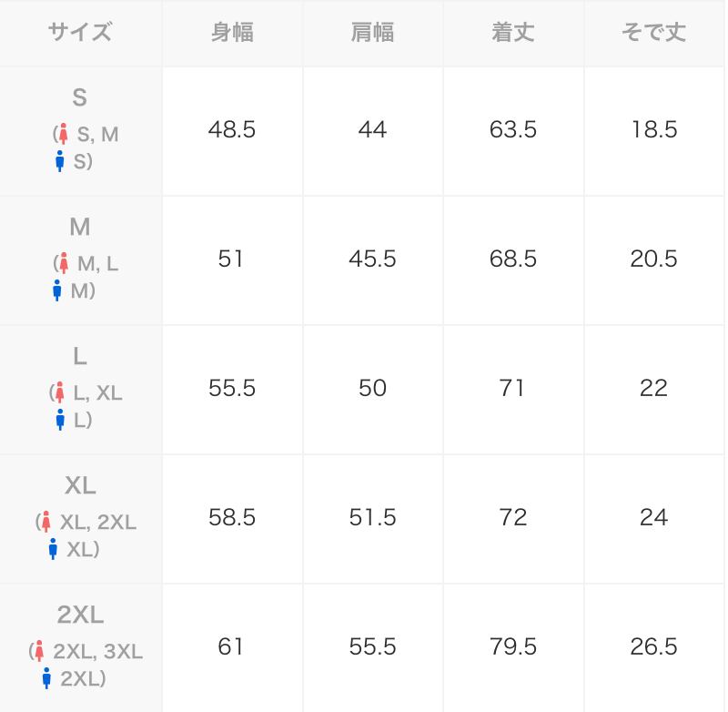Click the blue male icon in S row
Viewport: 728px width, 712px height.
(60, 161)
